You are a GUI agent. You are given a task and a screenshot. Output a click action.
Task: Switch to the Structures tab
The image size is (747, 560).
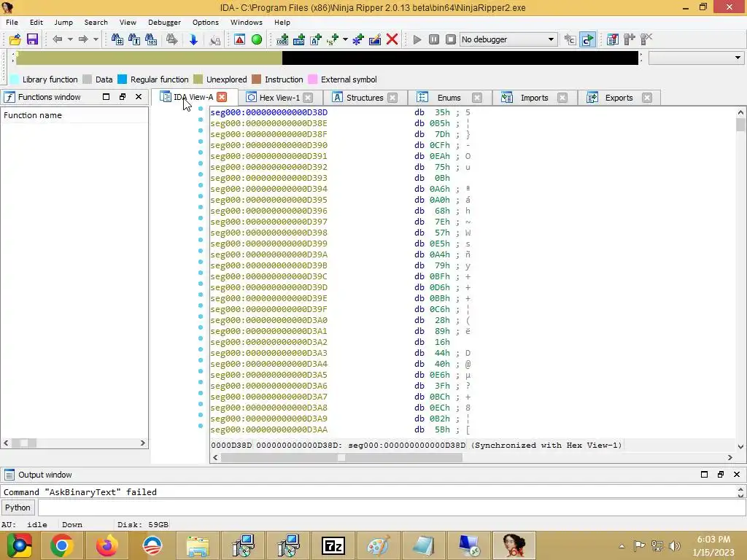[x=365, y=98]
